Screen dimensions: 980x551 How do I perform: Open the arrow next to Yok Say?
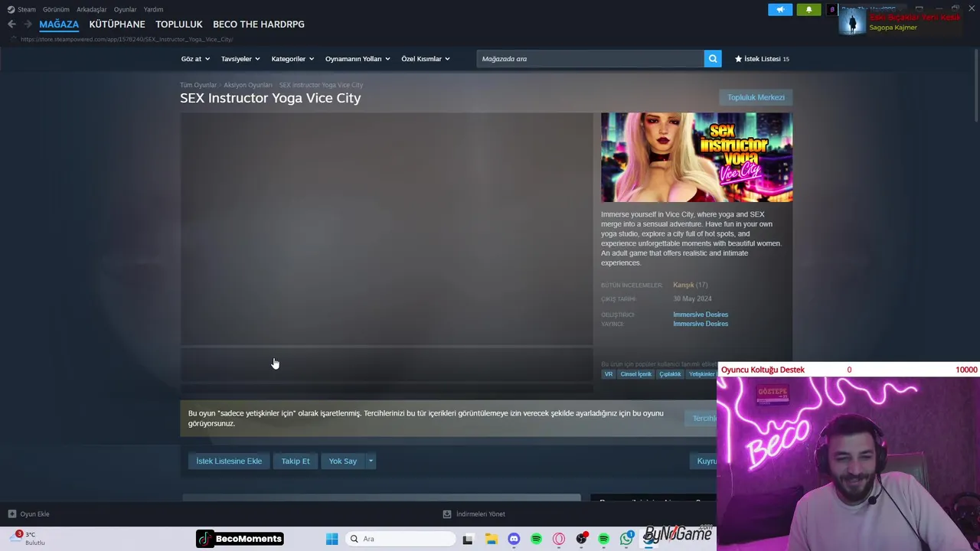point(371,461)
